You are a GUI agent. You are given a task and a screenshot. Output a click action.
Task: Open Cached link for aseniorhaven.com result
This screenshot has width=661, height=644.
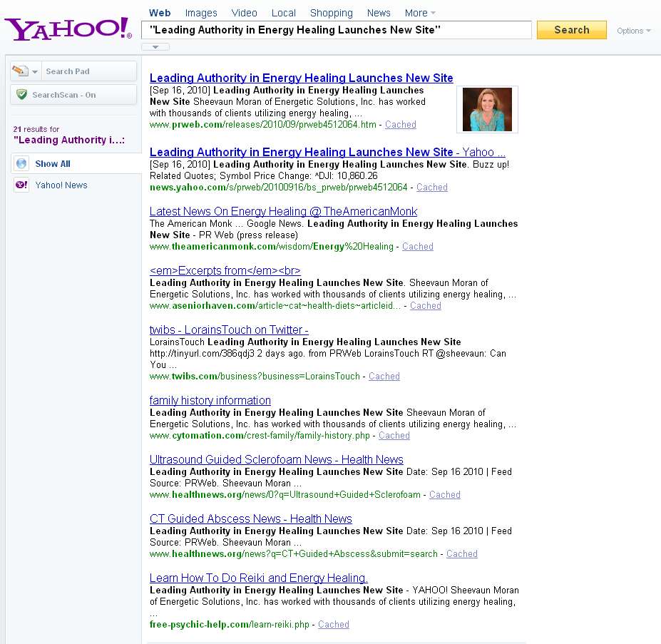coord(426,306)
